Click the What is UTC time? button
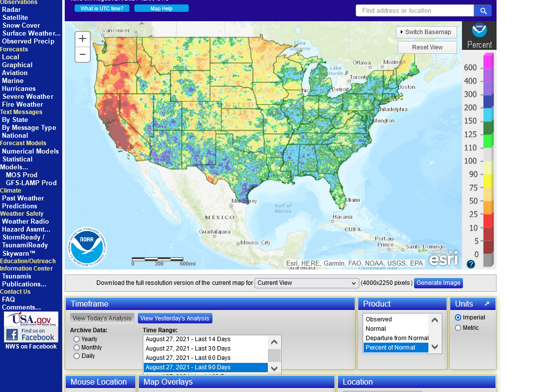This screenshot has height=392, width=544. click(102, 8)
